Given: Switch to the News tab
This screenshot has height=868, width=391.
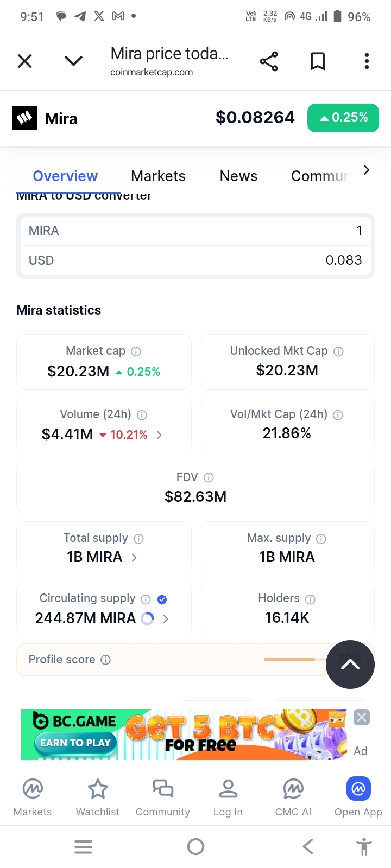Looking at the screenshot, I should click(x=238, y=176).
